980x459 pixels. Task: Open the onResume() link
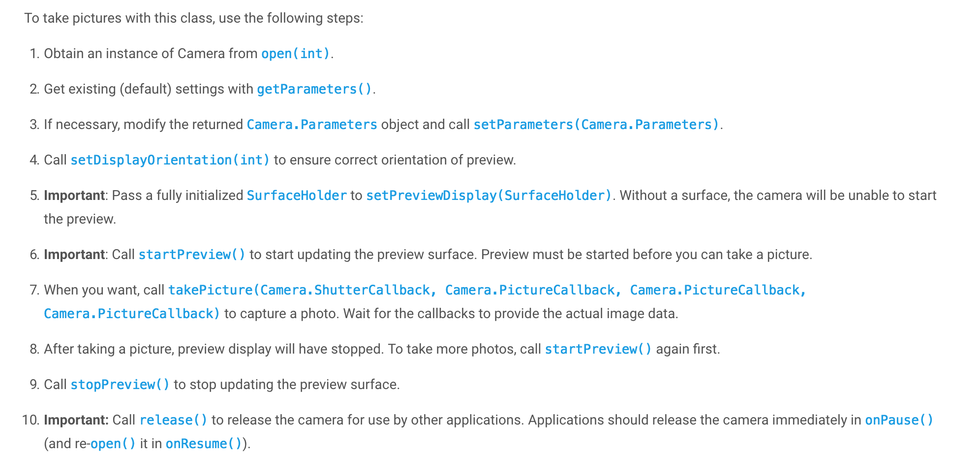click(x=204, y=444)
